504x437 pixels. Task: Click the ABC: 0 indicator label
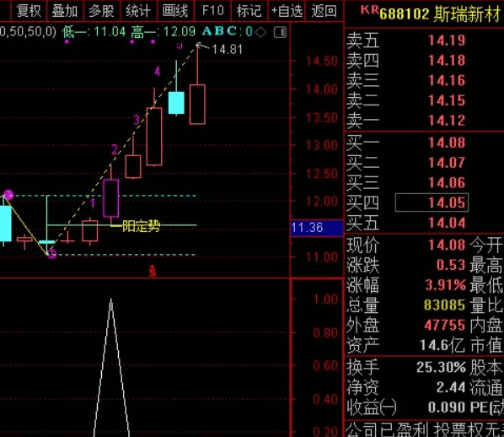point(227,31)
